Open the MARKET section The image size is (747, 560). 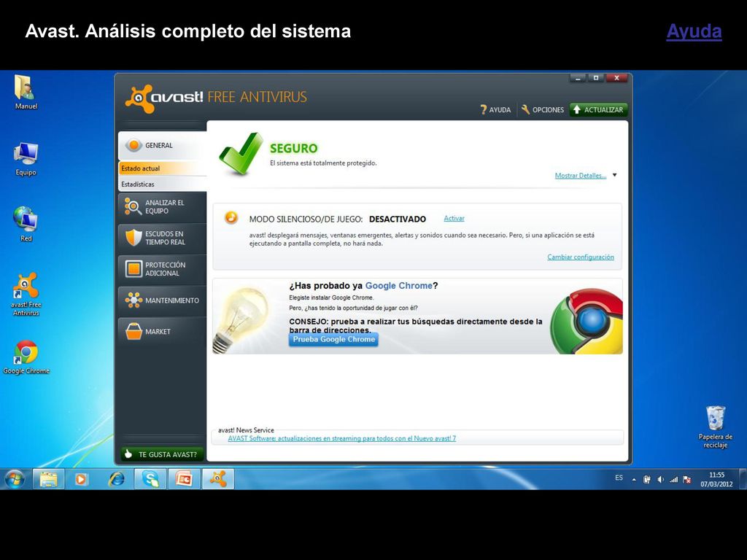(x=163, y=332)
